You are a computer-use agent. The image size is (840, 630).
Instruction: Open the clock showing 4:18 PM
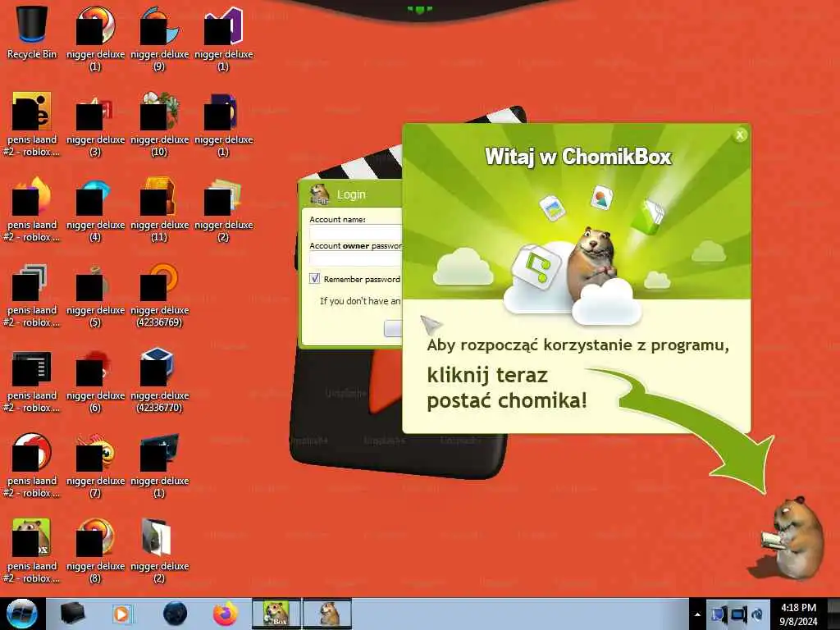pyautogui.click(x=798, y=614)
